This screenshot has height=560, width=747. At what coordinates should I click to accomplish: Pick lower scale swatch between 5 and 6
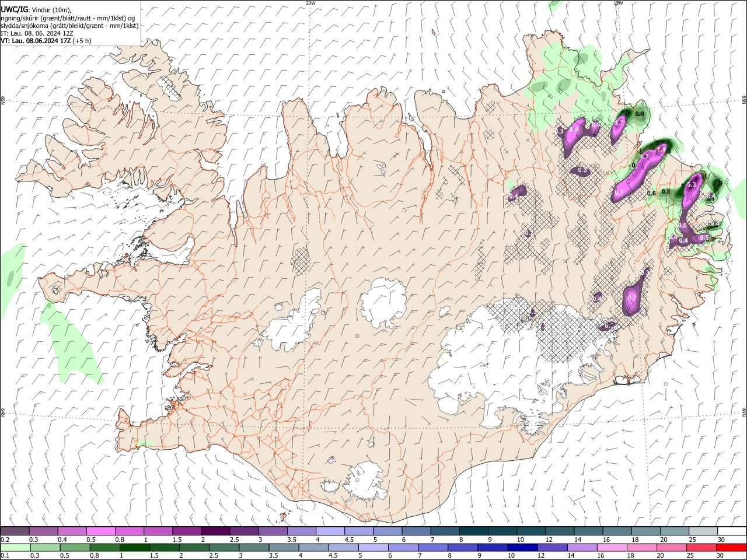point(373,547)
